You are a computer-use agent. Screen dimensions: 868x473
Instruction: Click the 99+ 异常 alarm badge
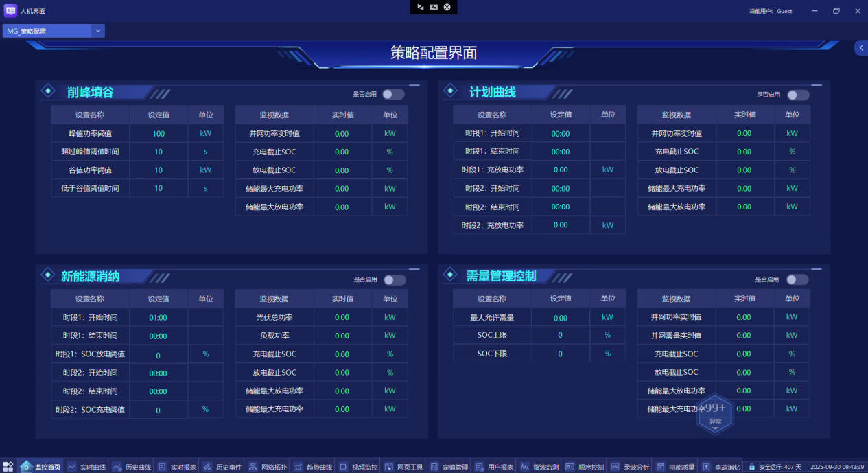click(715, 412)
